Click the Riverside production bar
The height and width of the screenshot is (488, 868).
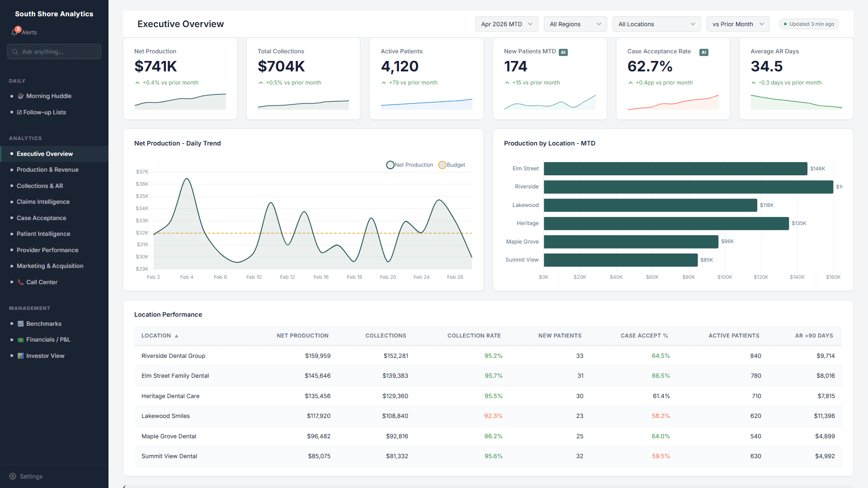click(x=689, y=187)
